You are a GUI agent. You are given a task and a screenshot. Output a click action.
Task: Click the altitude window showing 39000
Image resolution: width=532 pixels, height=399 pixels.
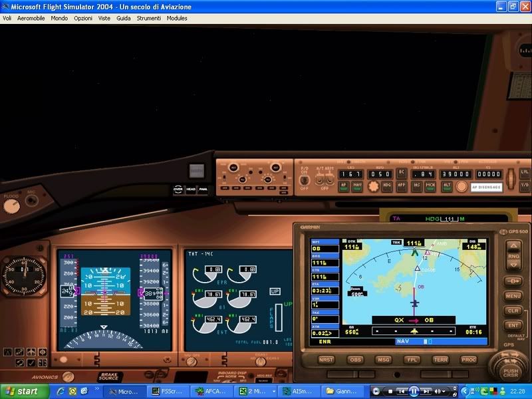[x=456, y=174]
